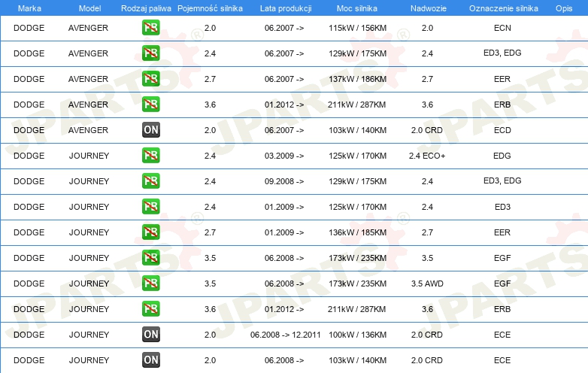Click the 3.5 AWD body value
The width and height of the screenshot is (588, 373).
(427, 284)
